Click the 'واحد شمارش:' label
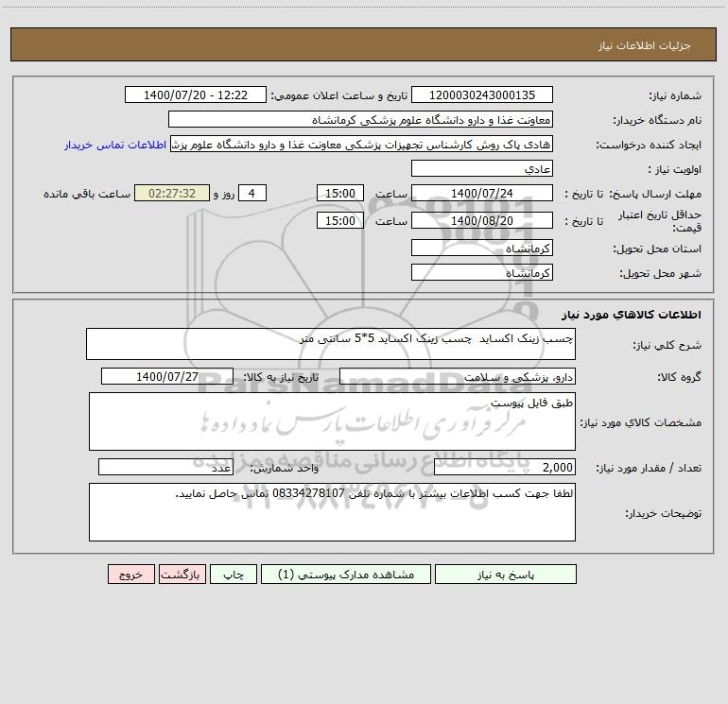The height and width of the screenshot is (704, 728). (x=285, y=468)
